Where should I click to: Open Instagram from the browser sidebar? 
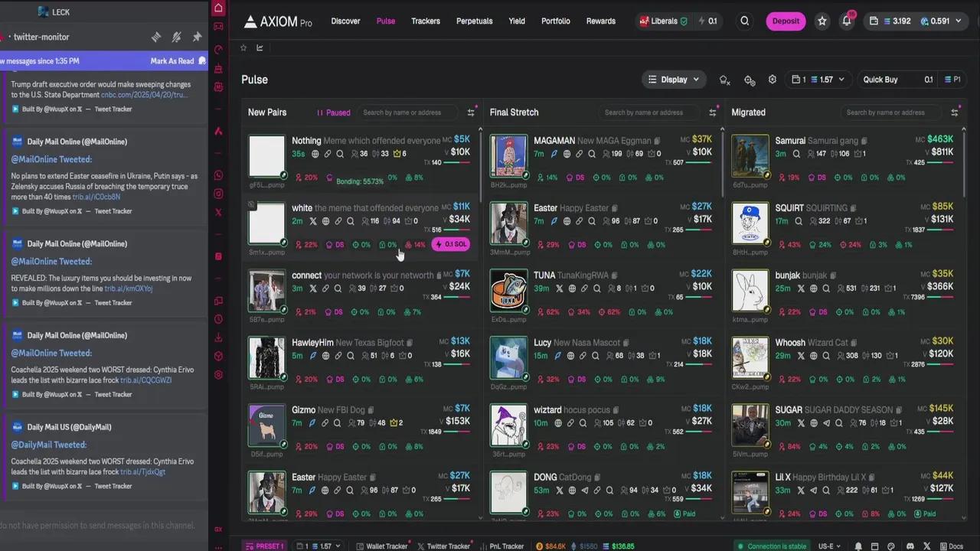tap(218, 194)
